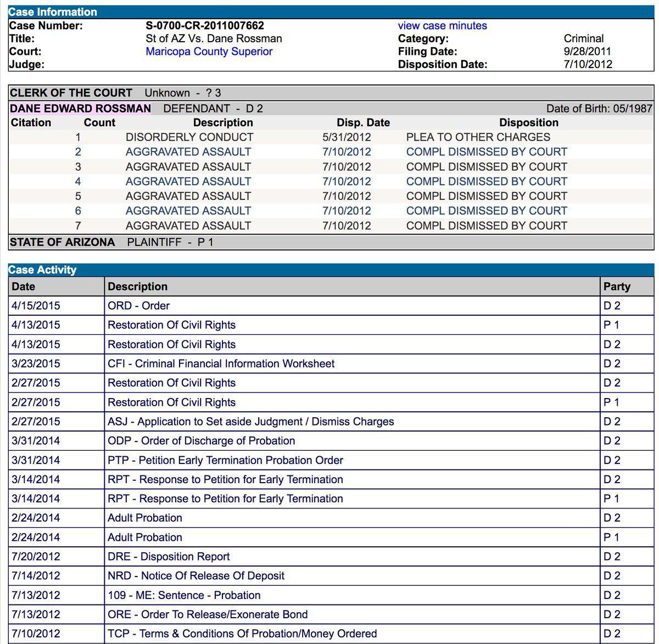Click 109 - ME: Sentence - Probation entry
This screenshot has width=659, height=644.
click(184, 595)
